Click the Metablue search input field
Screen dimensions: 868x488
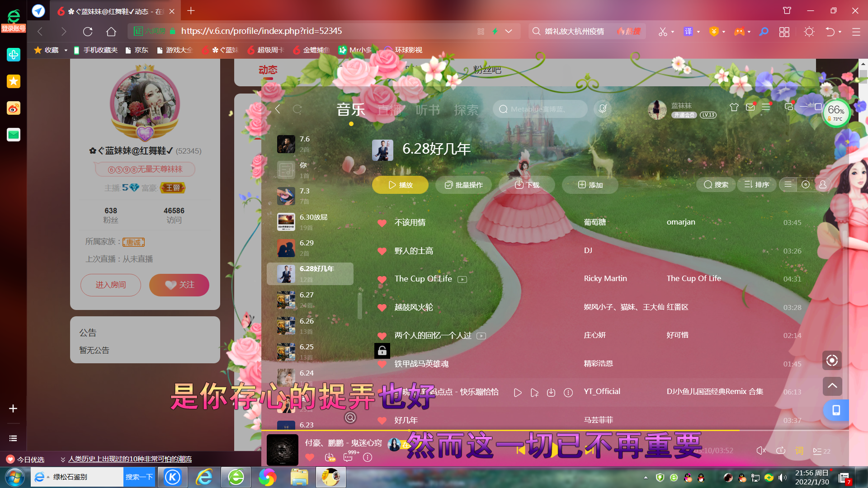click(540, 109)
